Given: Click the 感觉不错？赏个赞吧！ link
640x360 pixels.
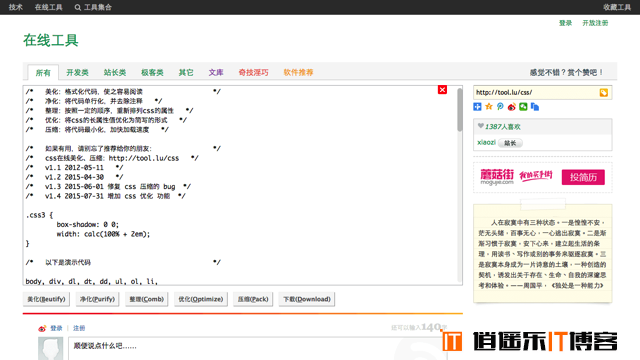Looking at the screenshot, I should pos(567,73).
